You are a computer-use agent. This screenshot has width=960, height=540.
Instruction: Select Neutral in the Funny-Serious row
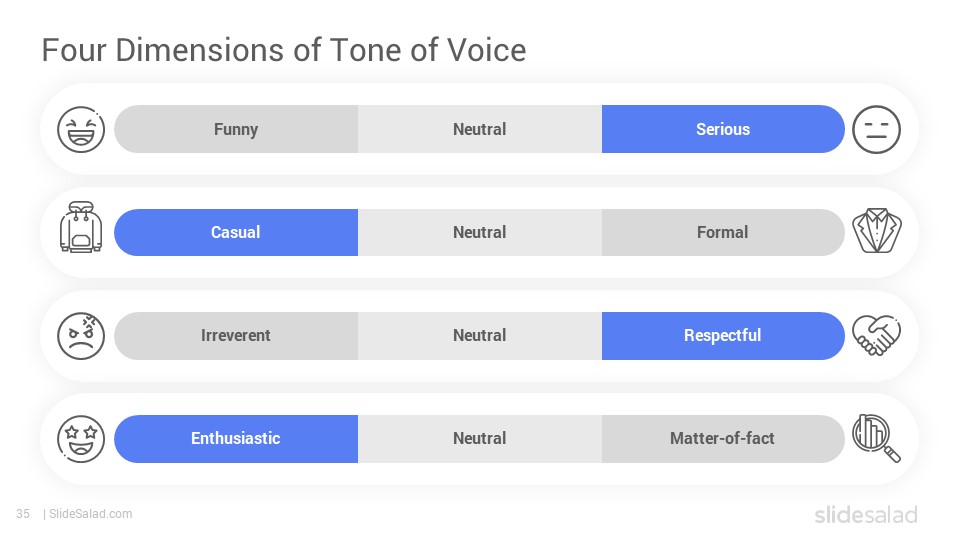click(x=480, y=129)
